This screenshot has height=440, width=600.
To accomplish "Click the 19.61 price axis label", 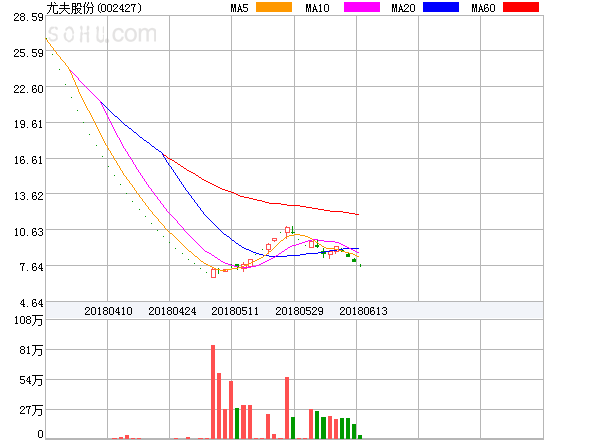I will pos(28,124).
